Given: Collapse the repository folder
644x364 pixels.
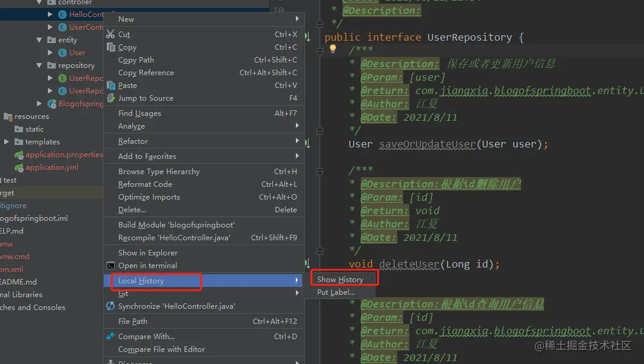Looking at the screenshot, I should coord(39,66).
